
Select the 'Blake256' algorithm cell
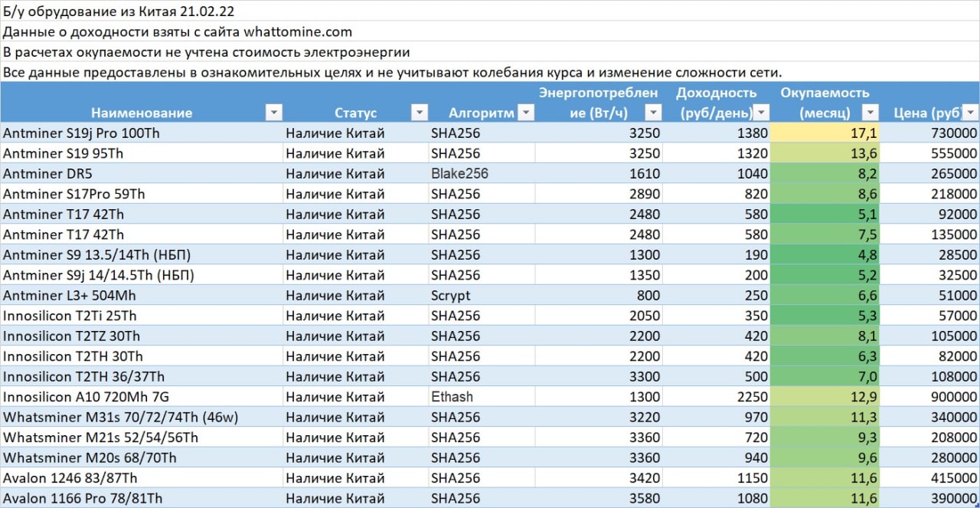[x=482, y=173]
